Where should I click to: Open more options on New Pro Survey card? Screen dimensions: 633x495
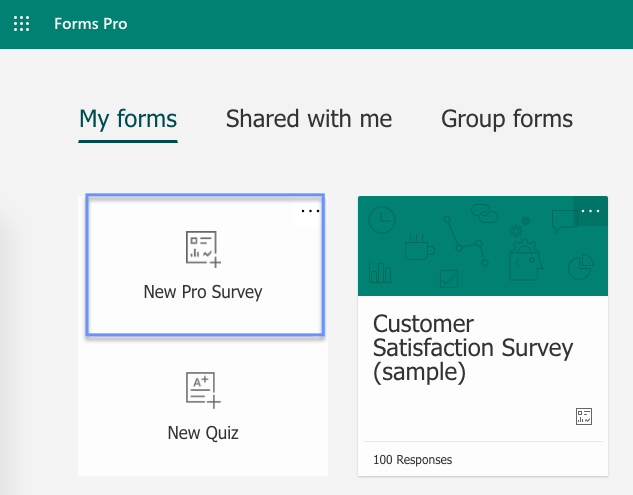[x=310, y=211]
